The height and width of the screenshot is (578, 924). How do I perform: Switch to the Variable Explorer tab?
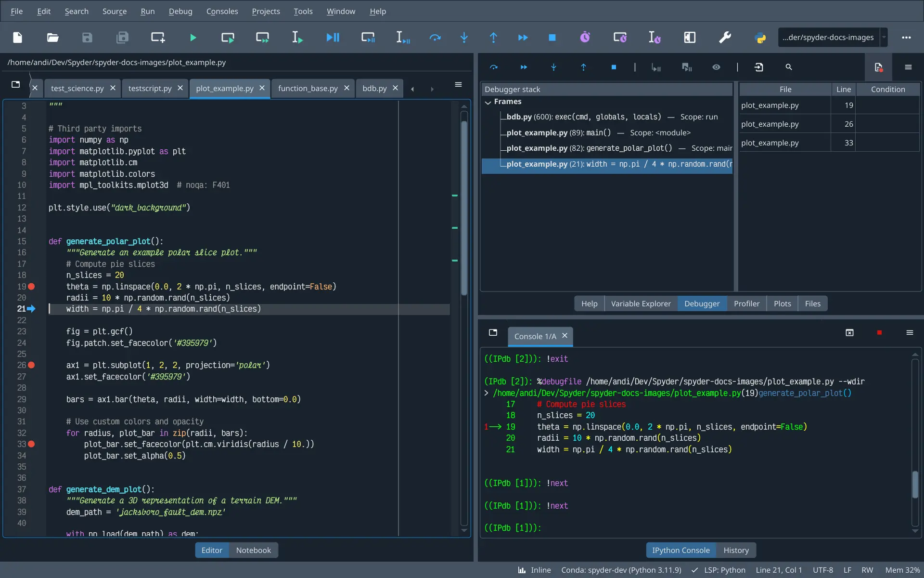(641, 303)
